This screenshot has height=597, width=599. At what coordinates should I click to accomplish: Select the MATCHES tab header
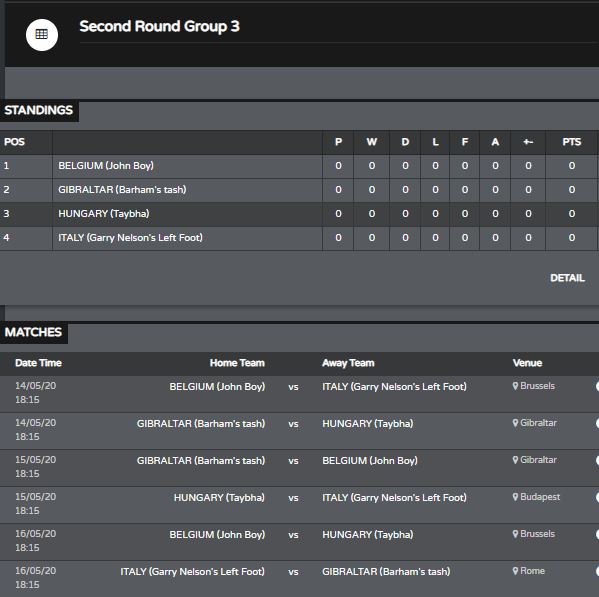pyautogui.click(x=33, y=332)
